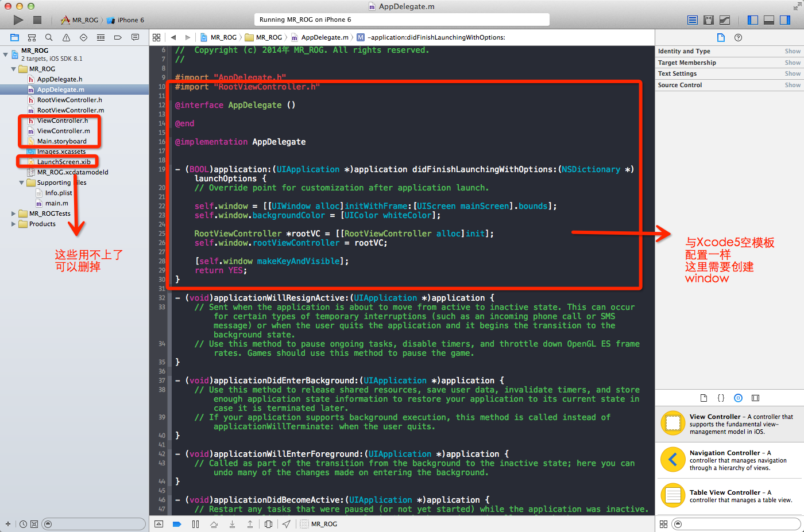The image size is (804, 532).
Task: Click the object library filter field
Action: [x=736, y=524]
